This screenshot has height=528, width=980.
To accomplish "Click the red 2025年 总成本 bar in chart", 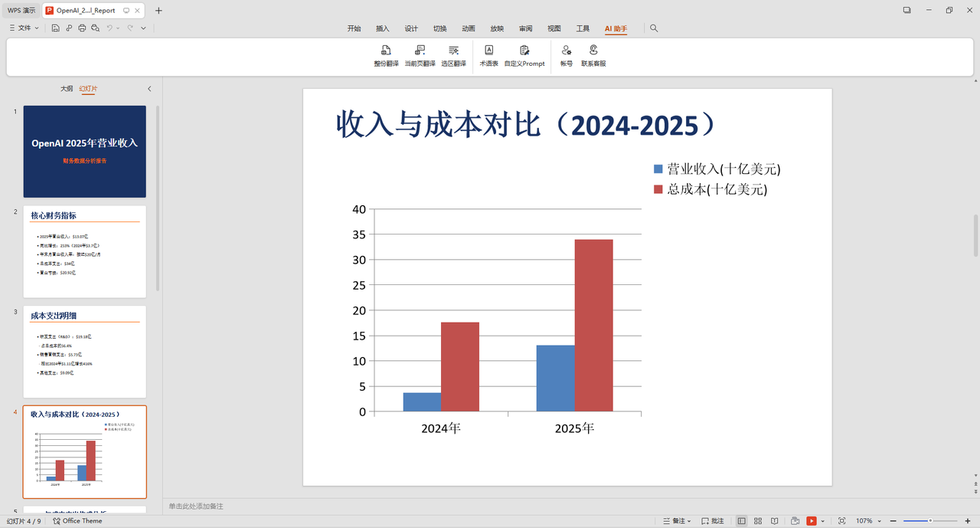I will [594, 326].
